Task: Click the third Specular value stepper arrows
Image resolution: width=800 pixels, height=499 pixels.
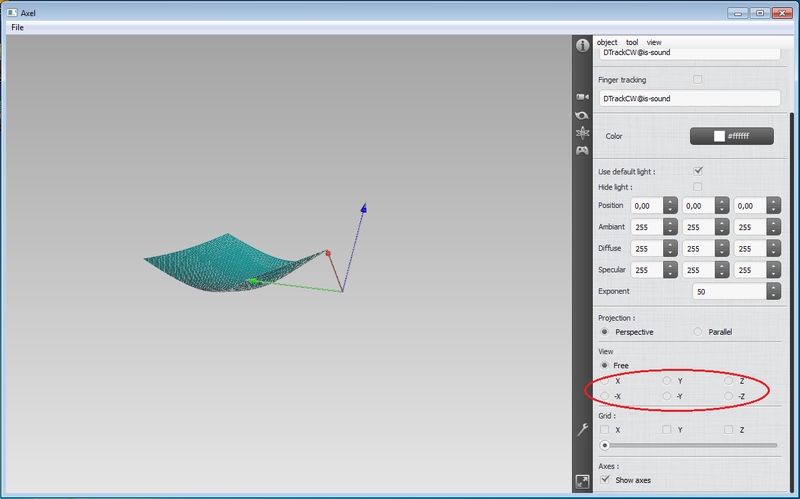Action: [773, 269]
